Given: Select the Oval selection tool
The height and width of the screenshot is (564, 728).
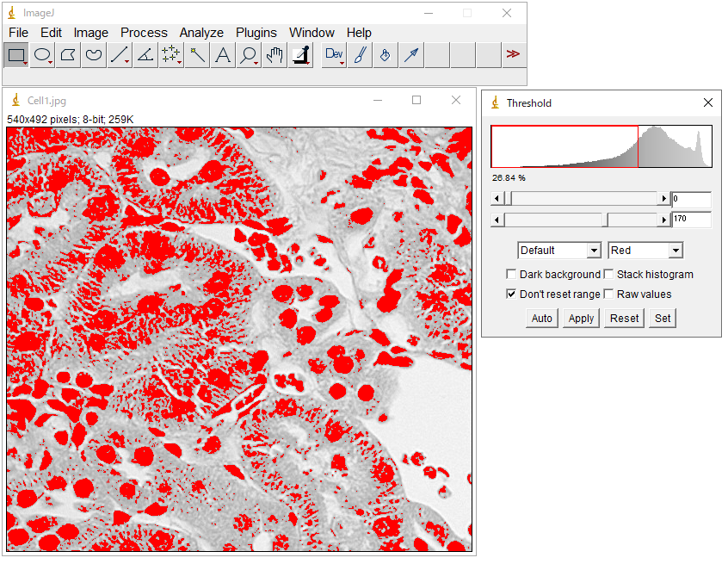Looking at the screenshot, I should point(42,55).
